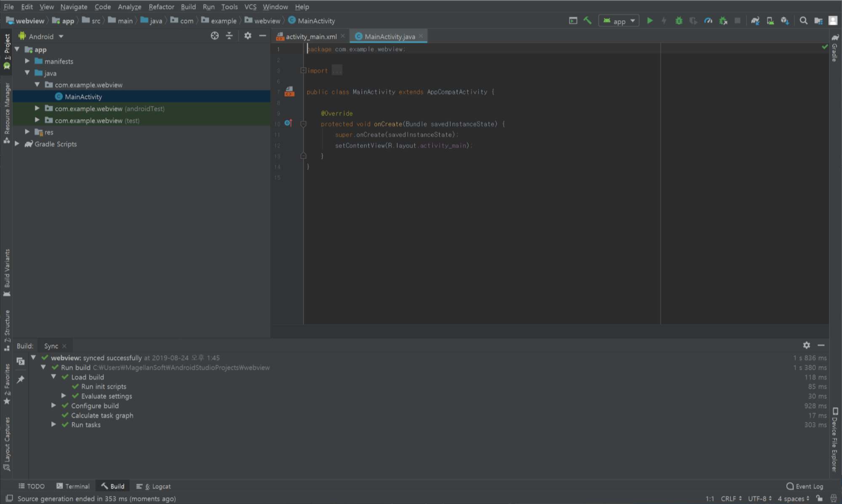Expand Gradle Scripts node
The height and width of the screenshot is (504, 842).
(x=17, y=144)
